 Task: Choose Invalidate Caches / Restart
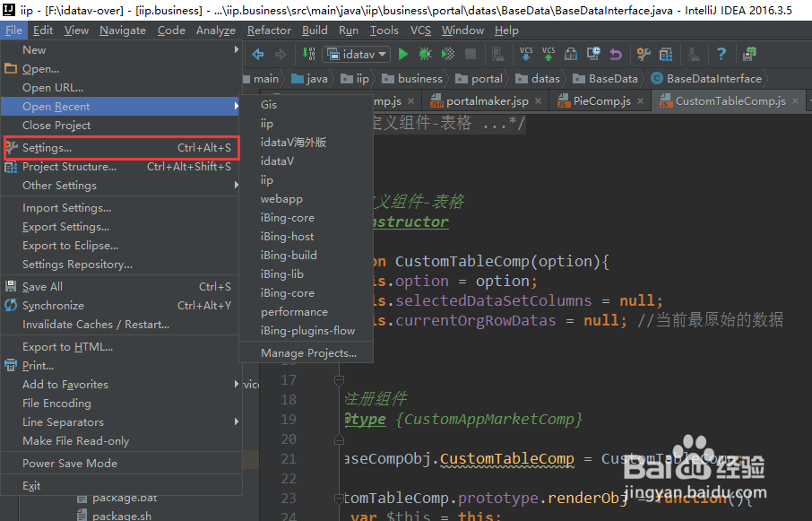[96, 325]
